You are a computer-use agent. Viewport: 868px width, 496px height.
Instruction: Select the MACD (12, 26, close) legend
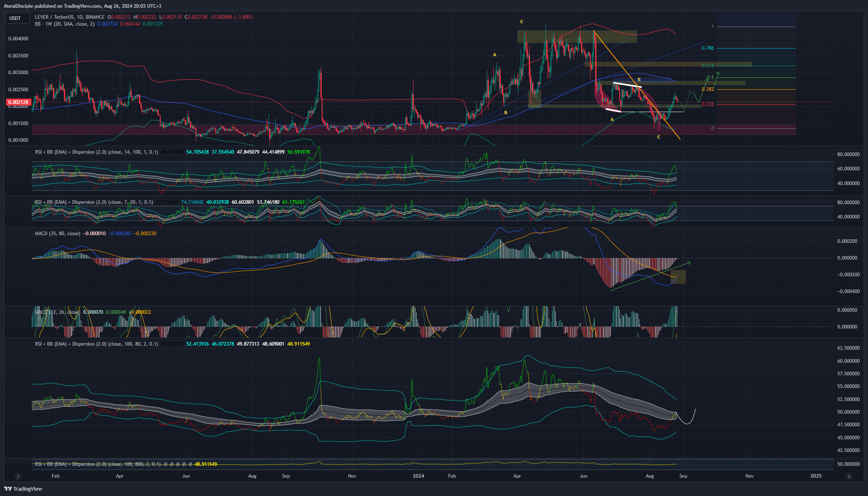(57, 312)
